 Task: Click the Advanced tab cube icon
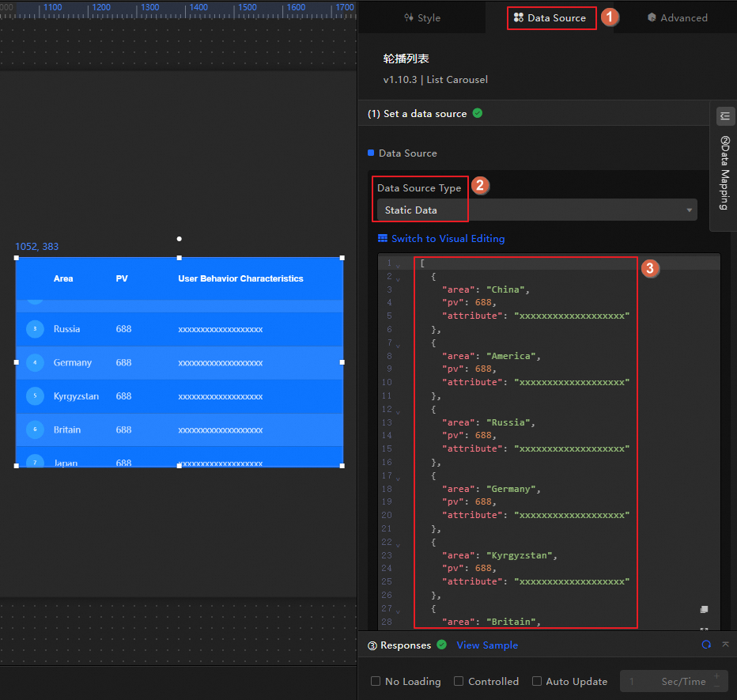(652, 17)
